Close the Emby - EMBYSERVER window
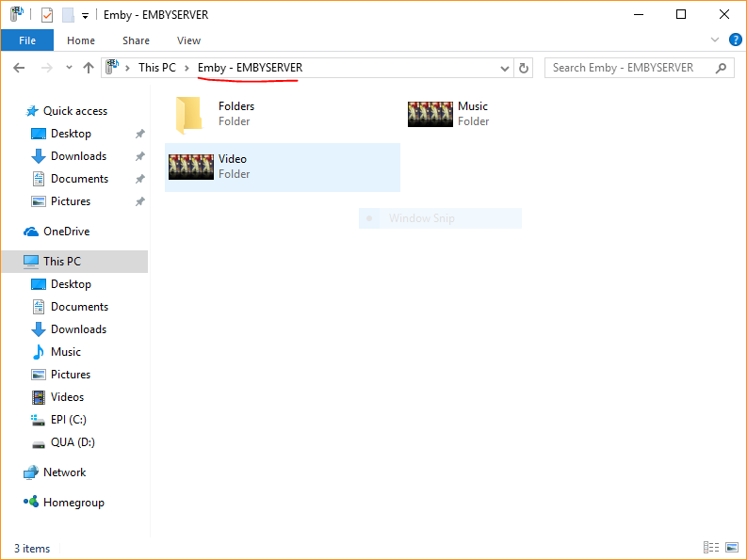The image size is (747, 560). 724,15
